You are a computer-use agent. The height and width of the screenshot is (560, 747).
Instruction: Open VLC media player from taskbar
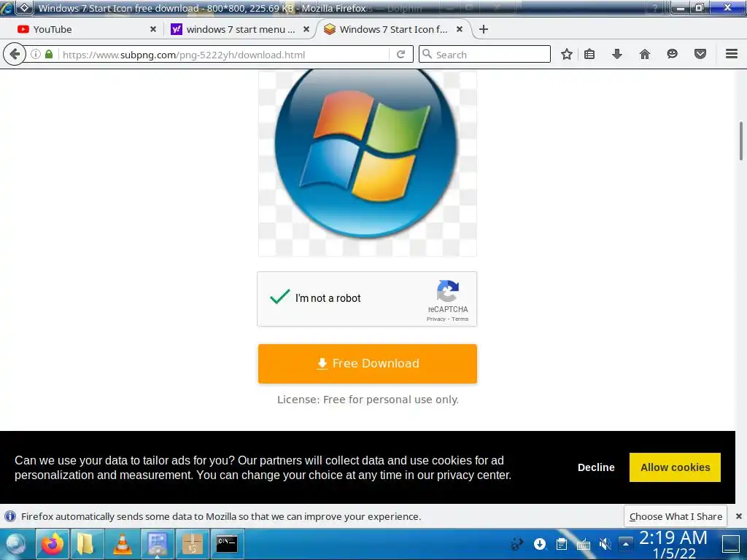point(122,544)
